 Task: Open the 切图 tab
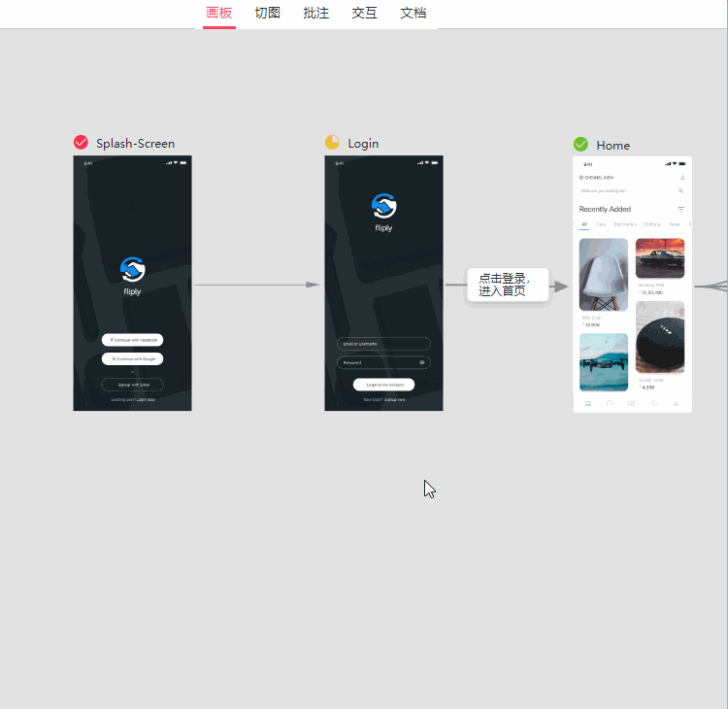268,13
